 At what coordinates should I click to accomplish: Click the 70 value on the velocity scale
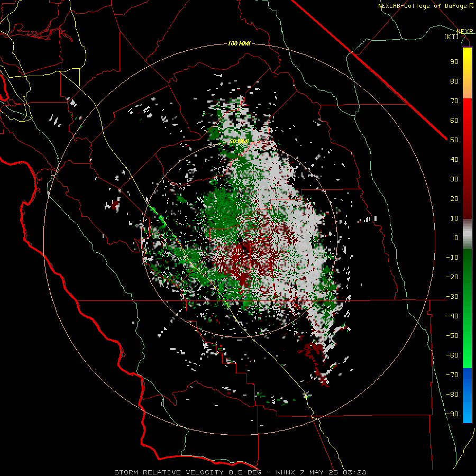tap(454, 101)
